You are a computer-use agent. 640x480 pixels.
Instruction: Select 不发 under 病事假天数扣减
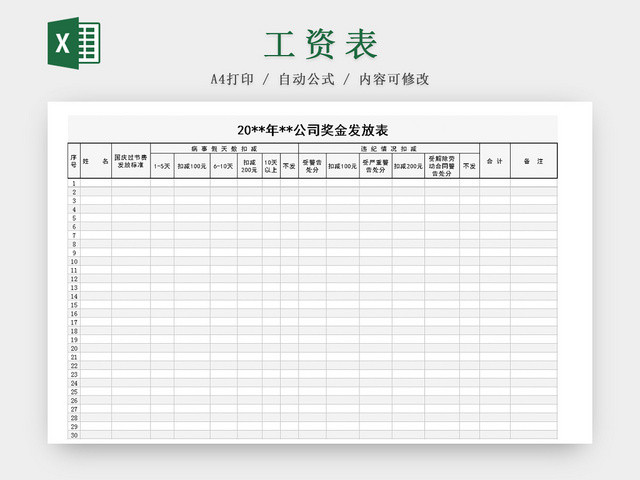pos(289,166)
